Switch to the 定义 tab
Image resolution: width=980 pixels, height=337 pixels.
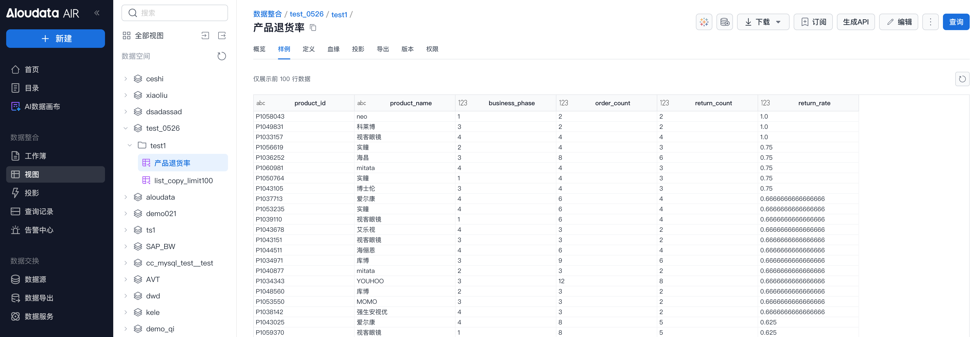coord(309,49)
